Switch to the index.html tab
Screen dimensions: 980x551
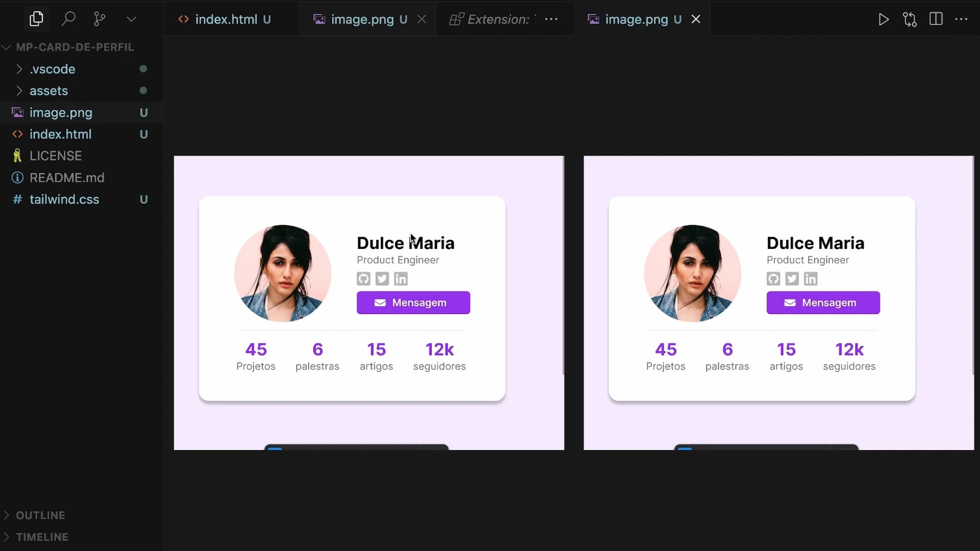click(226, 19)
